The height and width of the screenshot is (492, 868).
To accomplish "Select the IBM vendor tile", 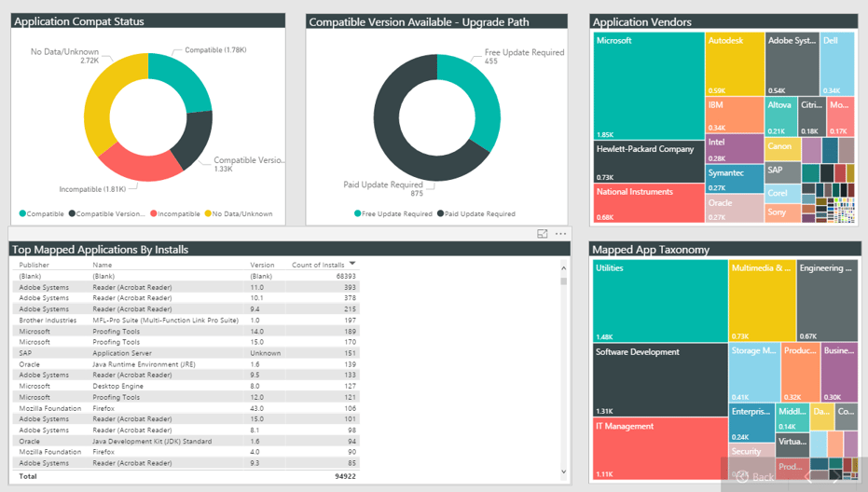I will coord(735,116).
